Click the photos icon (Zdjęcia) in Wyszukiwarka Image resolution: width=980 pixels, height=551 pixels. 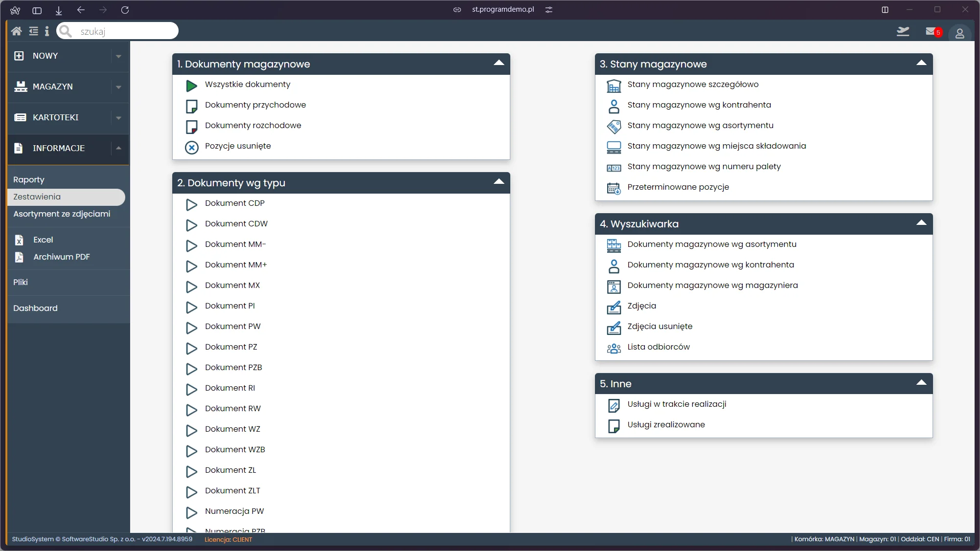pos(613,307)
